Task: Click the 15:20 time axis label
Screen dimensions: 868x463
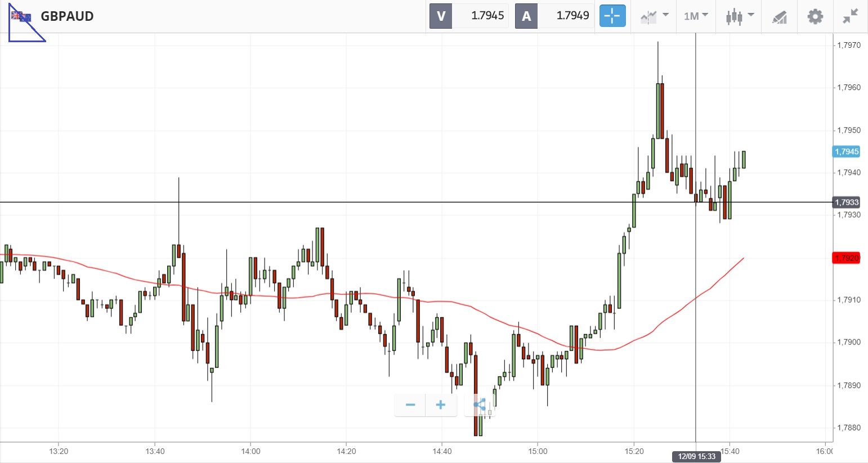Action: click(x=634, y=451)
